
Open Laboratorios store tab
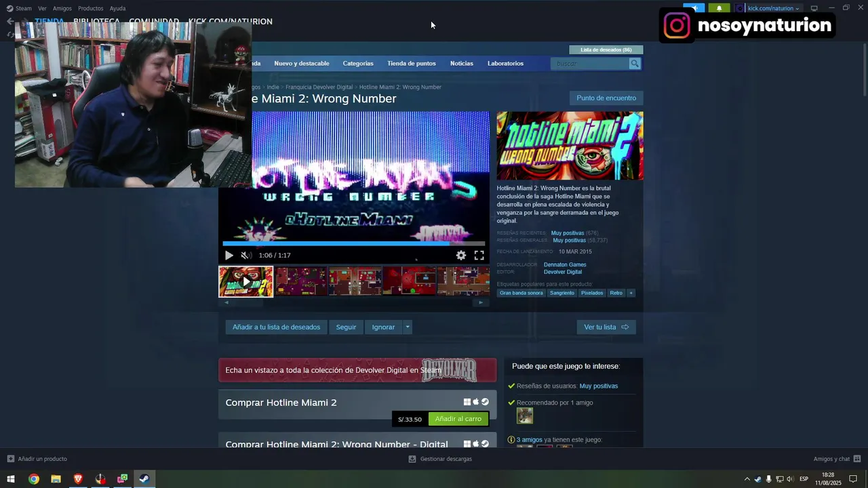point(505,63)
